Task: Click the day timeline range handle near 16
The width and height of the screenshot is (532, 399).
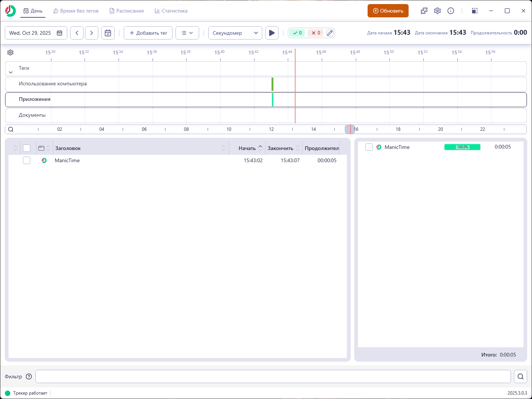Action: coord(350,129)
